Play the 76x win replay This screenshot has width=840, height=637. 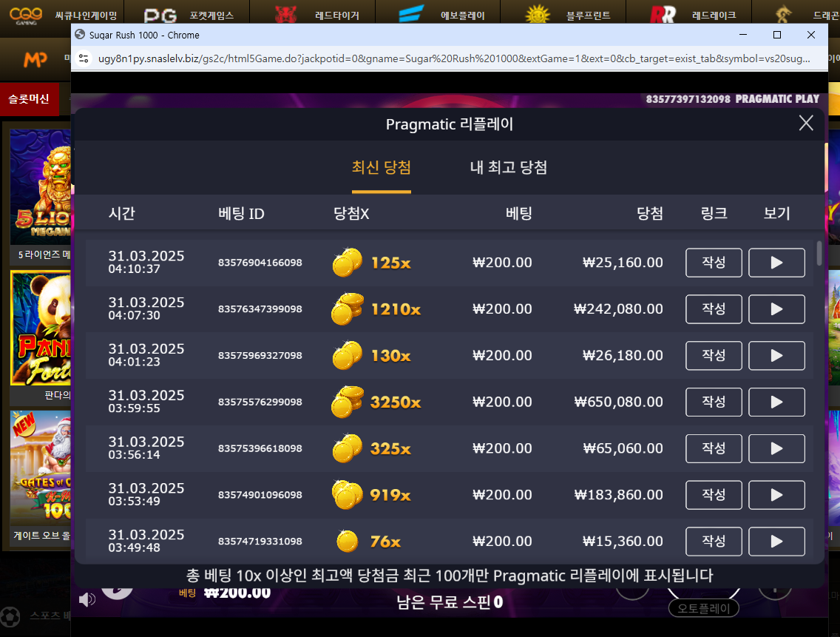pos(776,542)
